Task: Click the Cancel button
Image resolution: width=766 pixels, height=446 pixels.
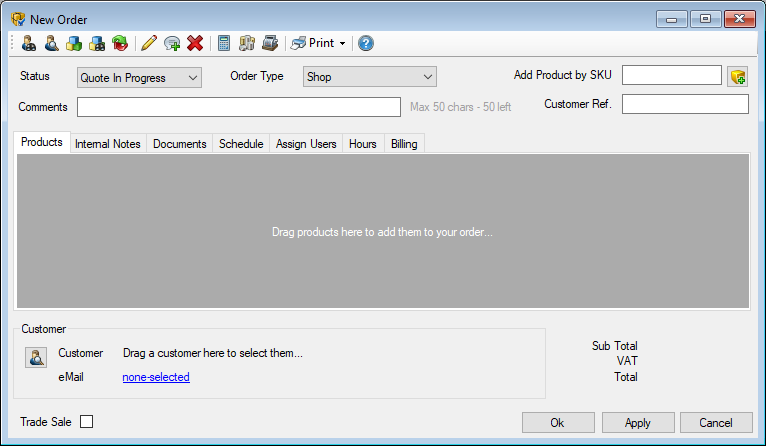Action: (716, 423)
